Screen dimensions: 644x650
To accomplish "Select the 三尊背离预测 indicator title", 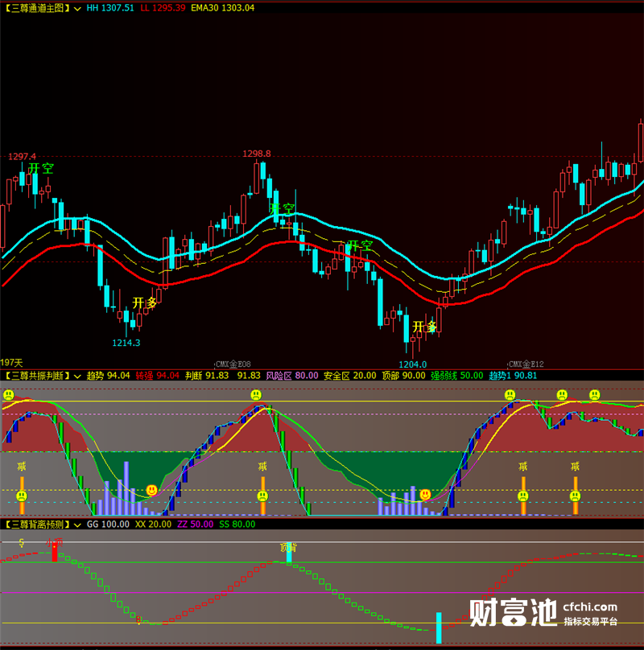I will pos(37,524).
